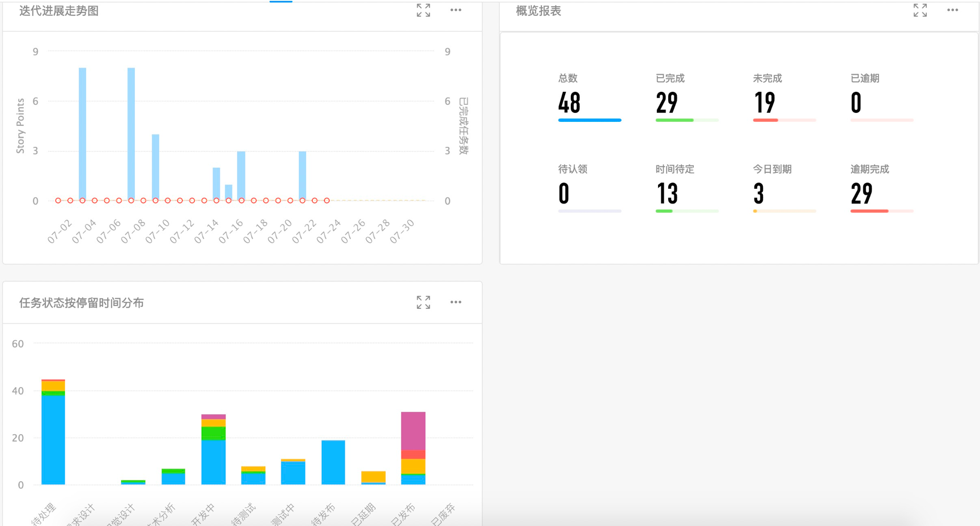Click the stacked bar above 开发中
The image size is (980, 526).
214,449
